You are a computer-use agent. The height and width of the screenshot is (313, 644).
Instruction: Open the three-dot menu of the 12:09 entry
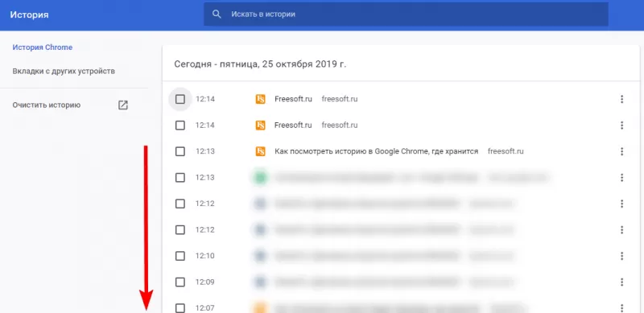coord(621,282)
